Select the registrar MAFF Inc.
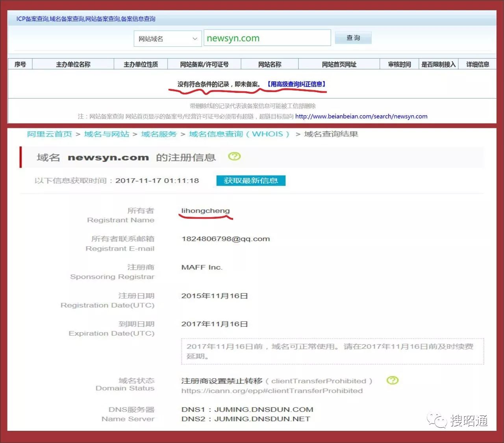Screen dimensions: 504x443 point(202,268)
